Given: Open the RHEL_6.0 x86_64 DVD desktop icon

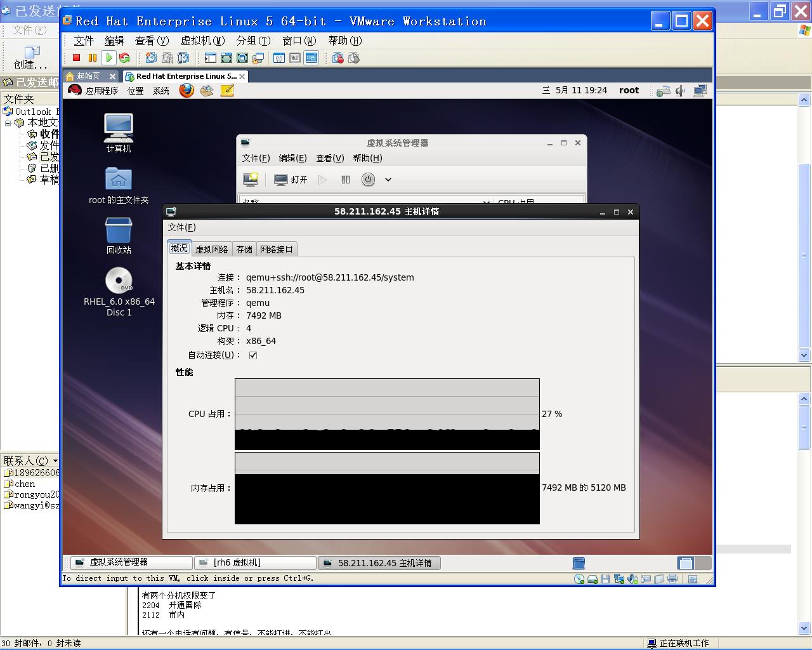Looking at the screenshot, I should click(119, 291).
